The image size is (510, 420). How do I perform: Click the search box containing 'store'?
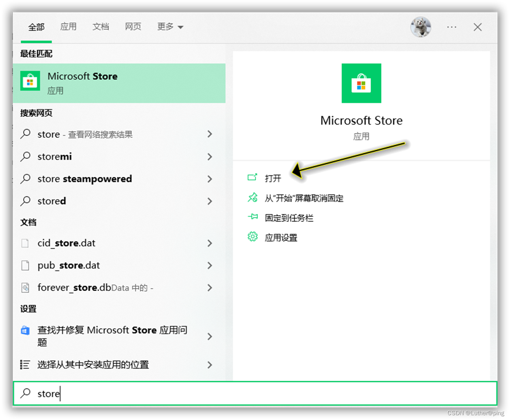[255, 393]
